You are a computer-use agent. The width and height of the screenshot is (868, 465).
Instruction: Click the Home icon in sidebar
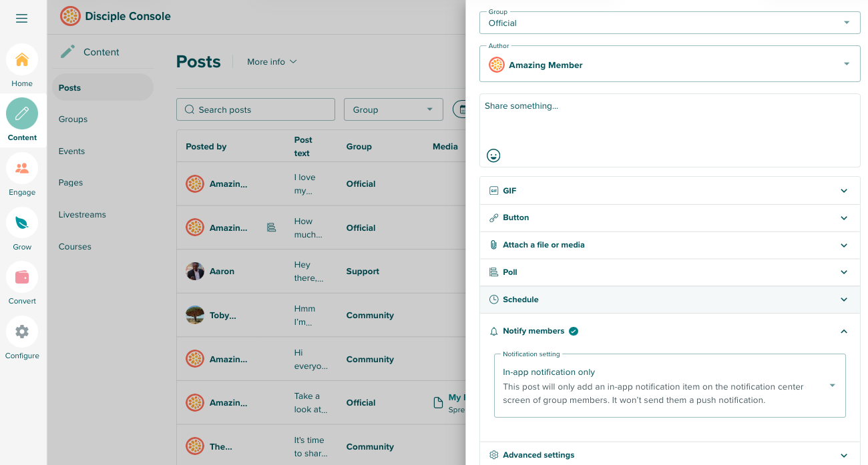coord(22,60)
